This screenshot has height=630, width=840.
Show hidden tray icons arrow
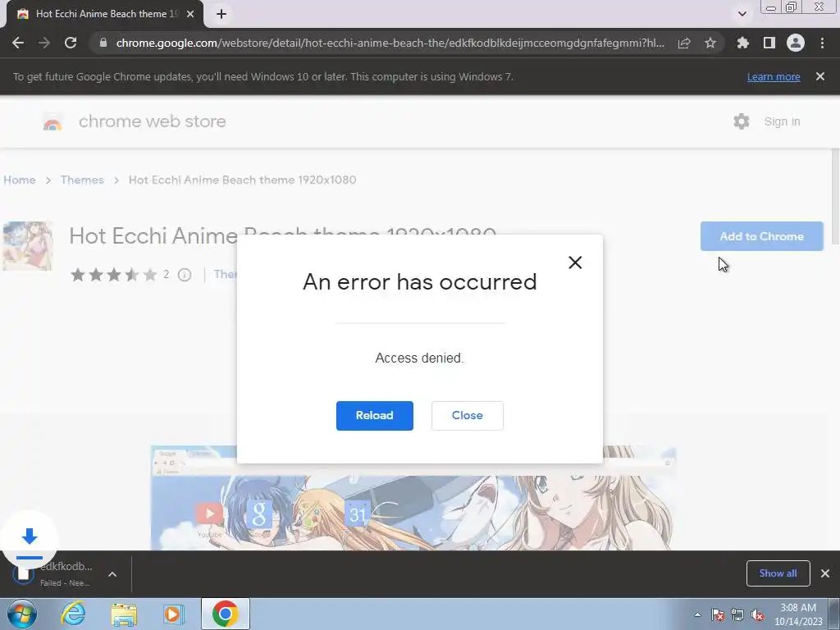tap(697, 614)
